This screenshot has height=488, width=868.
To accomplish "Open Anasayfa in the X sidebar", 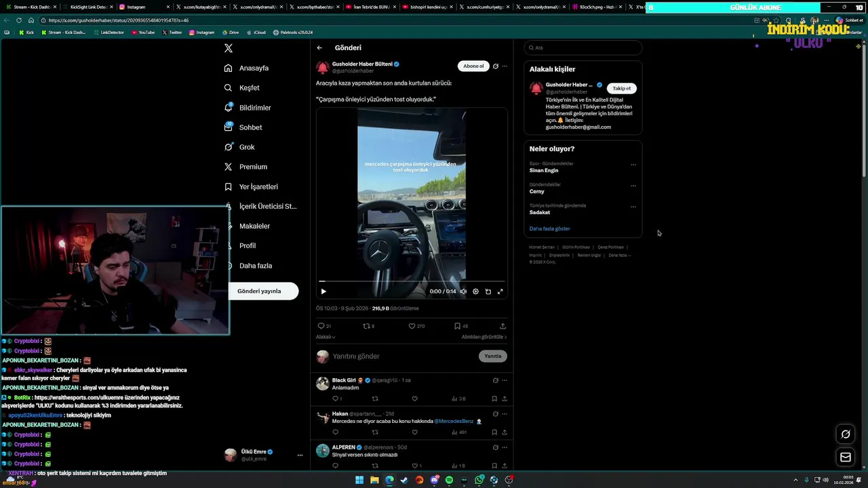I will click(247, 68).
